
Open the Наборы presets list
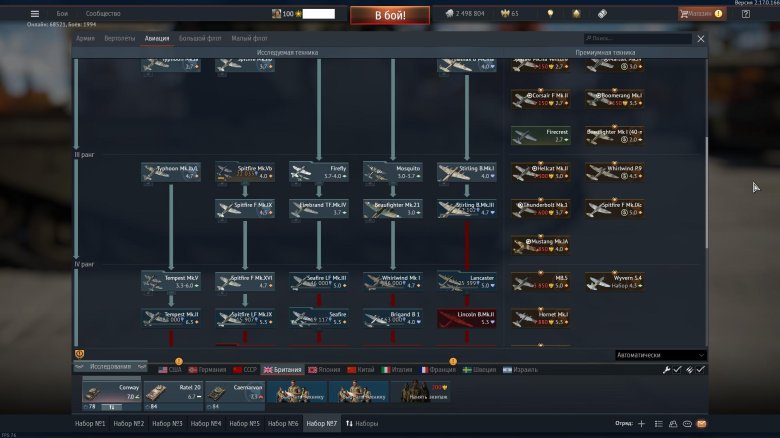tap(362, 424)
